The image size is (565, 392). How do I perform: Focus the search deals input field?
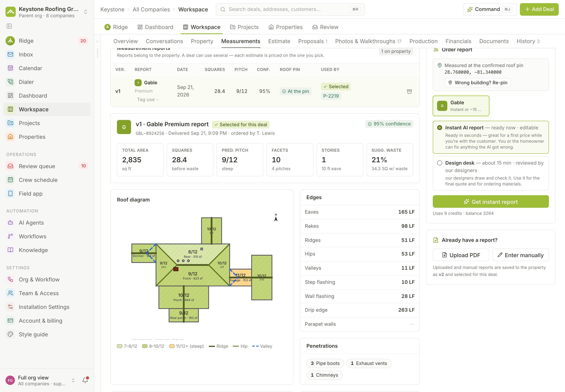click(x=290, y=9)
